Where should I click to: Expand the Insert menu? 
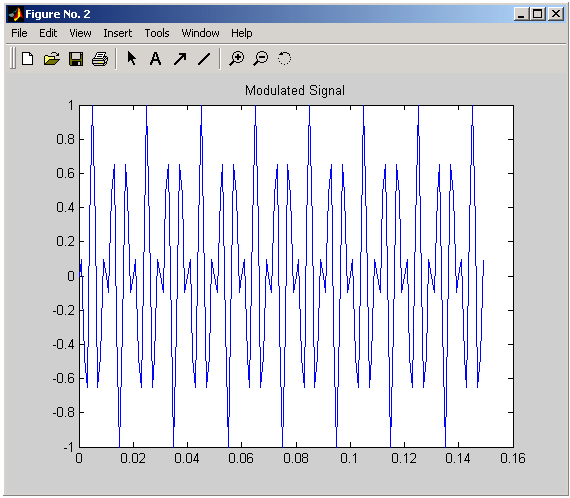click(x=118, y=33)
